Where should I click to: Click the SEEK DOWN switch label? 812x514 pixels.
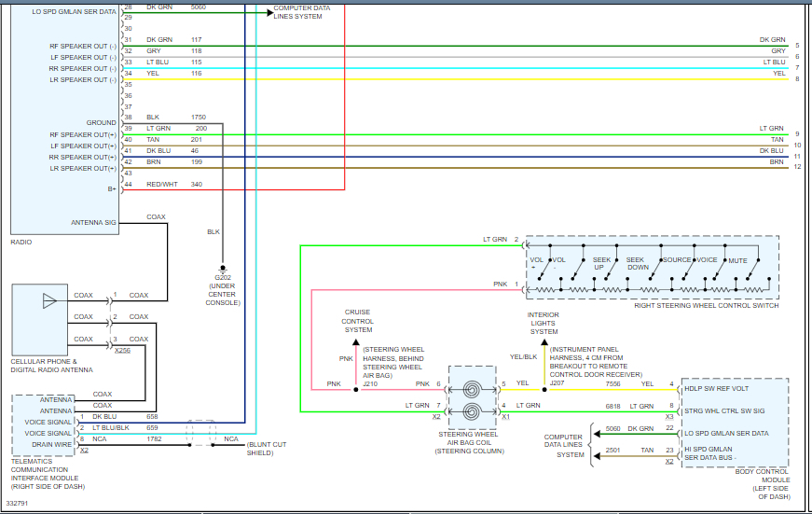click(x=636, y=263)
